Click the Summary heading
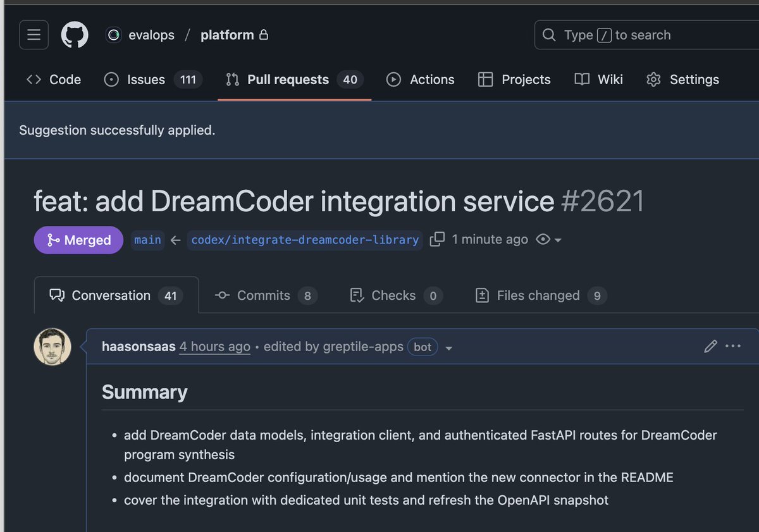Image resolution: width=759 pixels, height=532 pixels. point(145,392)
